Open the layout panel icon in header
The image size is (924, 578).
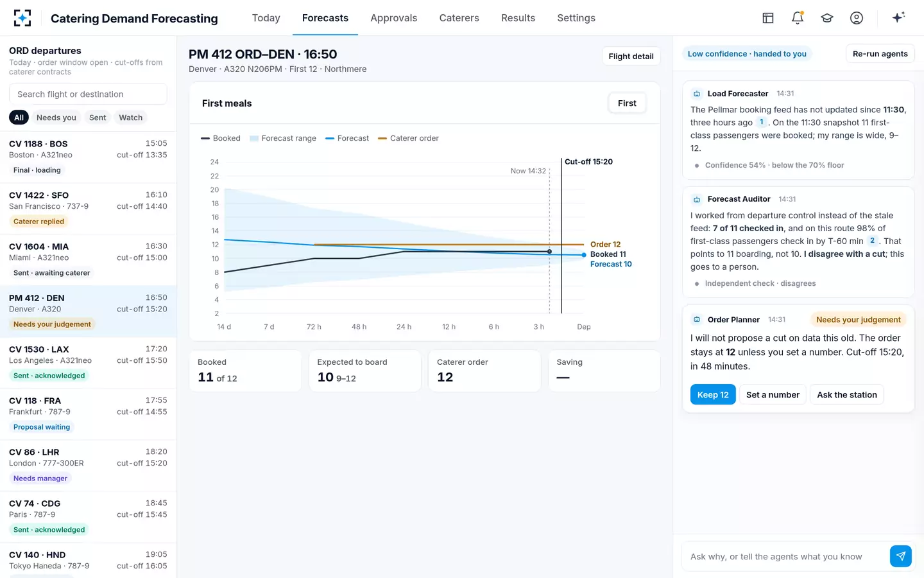click(x=768, y=18)
